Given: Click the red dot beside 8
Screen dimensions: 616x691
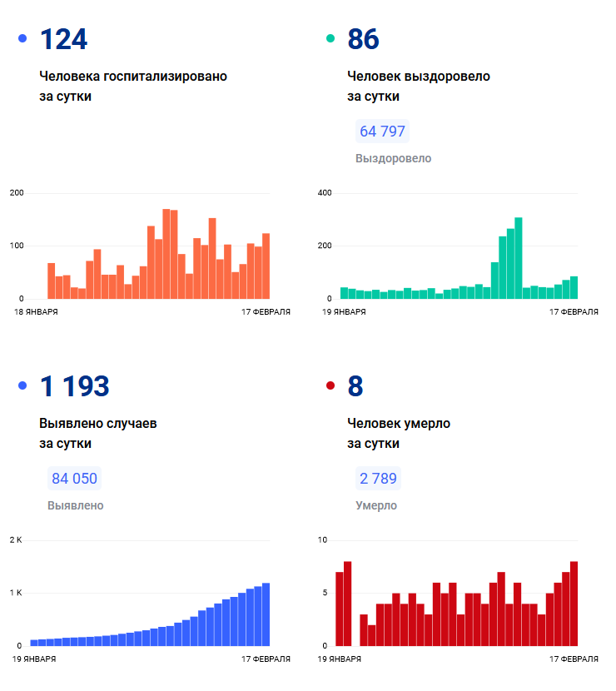Looking at the screenshot, I should tap(330, 385).
